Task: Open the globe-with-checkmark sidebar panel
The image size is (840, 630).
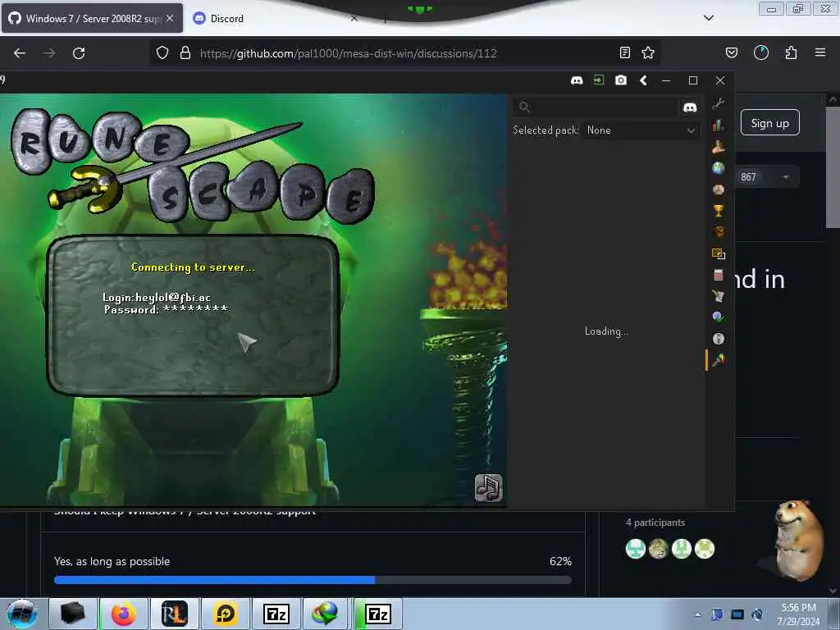Action: 719,317
